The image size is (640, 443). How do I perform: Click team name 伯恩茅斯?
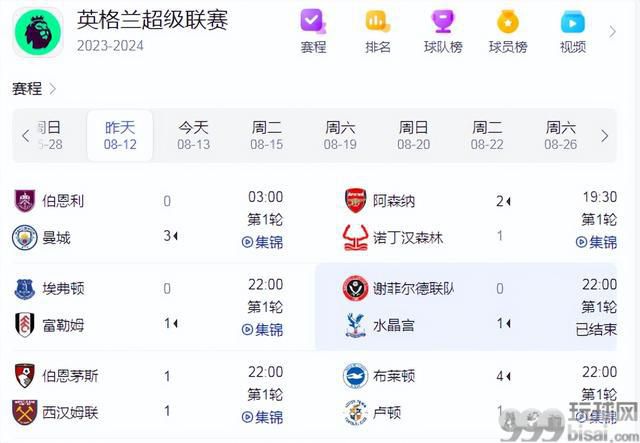tap(70, 376)
